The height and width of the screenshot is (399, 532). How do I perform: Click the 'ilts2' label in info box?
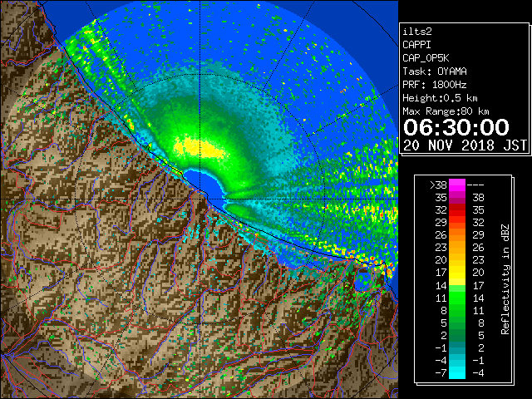417,32
